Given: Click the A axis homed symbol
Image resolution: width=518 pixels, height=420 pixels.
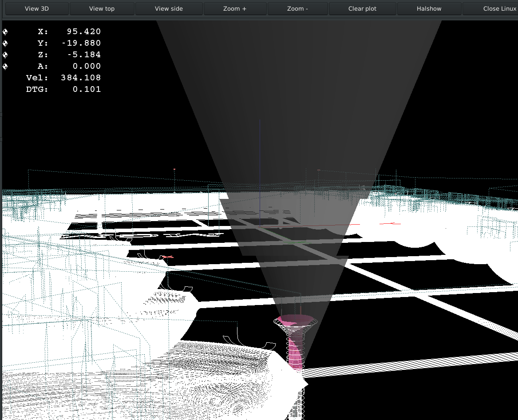Looking at the screenshot, I should [5, 66].
